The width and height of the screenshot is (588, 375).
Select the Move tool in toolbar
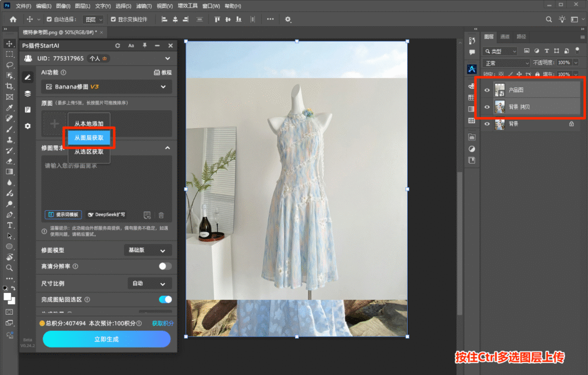(x=9, y=44)
